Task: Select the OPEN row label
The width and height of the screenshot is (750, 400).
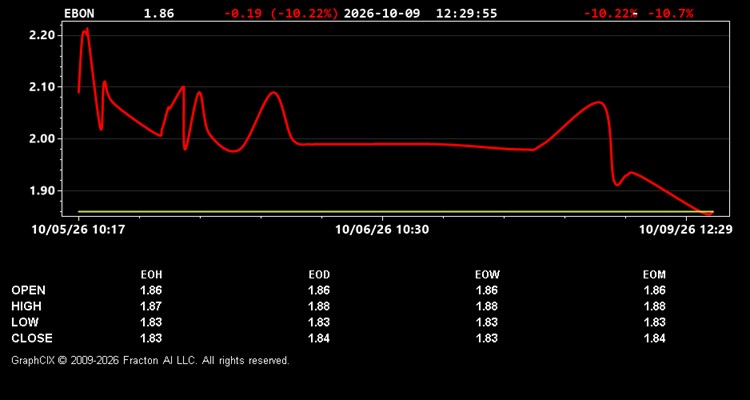Action: coord(29,290)
